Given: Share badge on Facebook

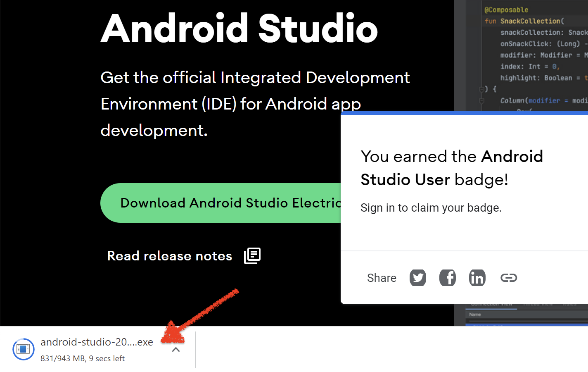Looking at the screenshot, I should click(x=448, y=278).
